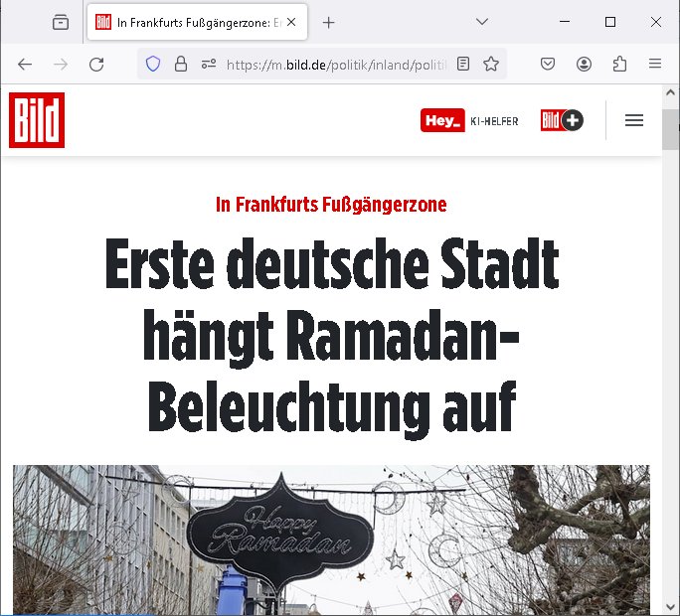Go back to the previous page
Image resolution: width=680 pixels, height=616 pixels.
tap(25, 65)
